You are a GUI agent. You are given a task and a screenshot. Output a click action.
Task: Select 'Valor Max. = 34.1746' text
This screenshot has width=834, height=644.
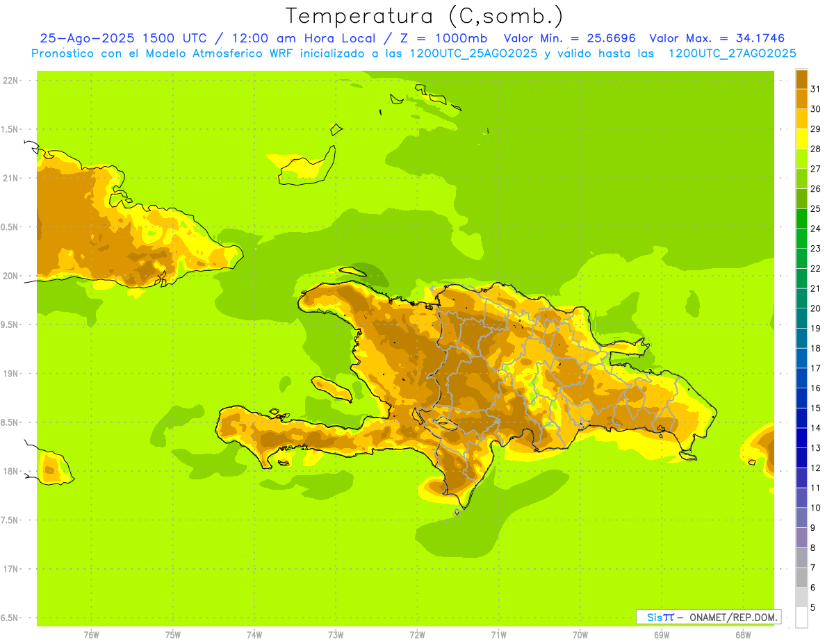pyautogui.click(x=717, y=39)
